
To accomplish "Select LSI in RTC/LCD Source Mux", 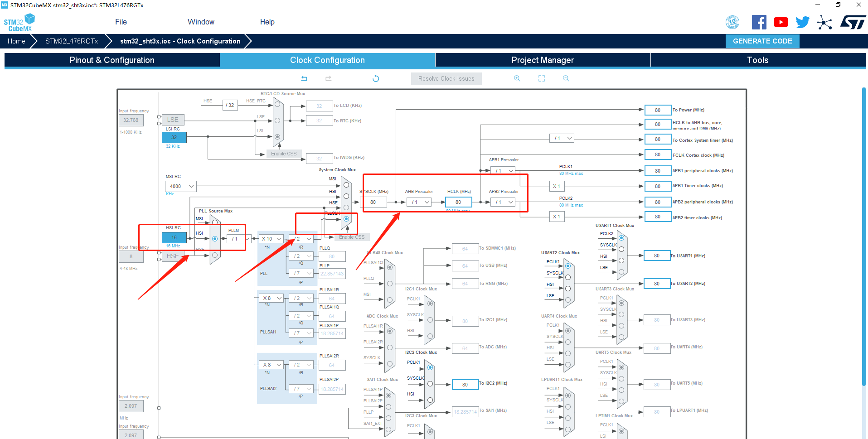I will [277, 137].
